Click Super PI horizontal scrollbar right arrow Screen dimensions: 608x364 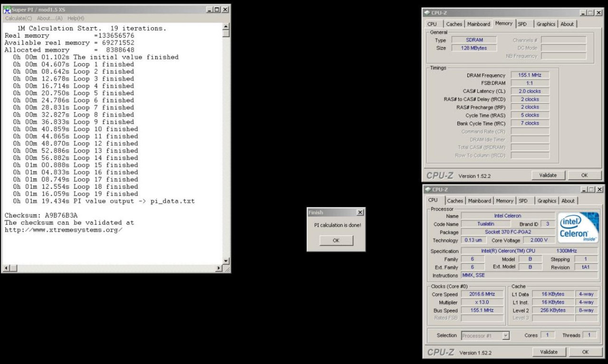pyautogui.click(x=219, y=268)
